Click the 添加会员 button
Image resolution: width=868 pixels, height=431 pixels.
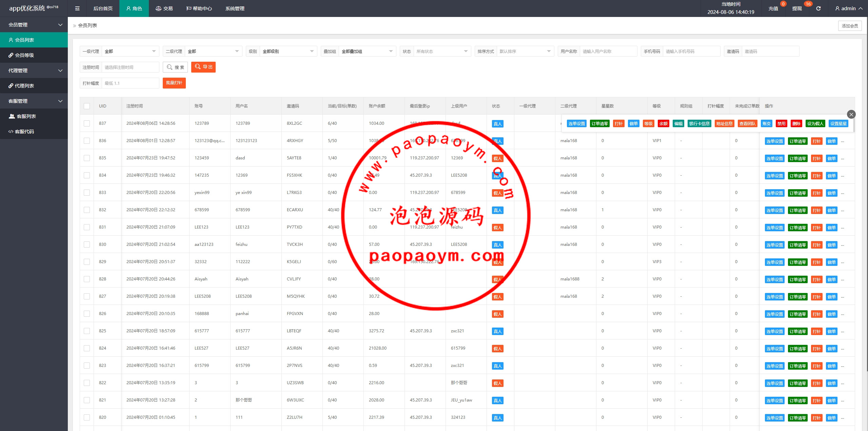coord(850,26)
